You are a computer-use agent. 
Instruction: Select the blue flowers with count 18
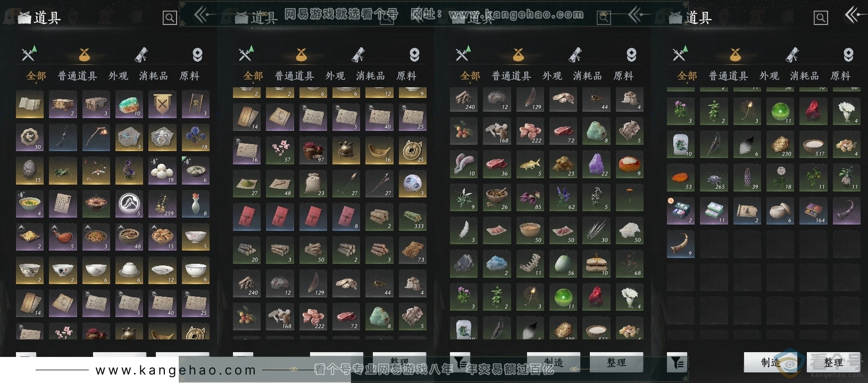coord(196,138)
